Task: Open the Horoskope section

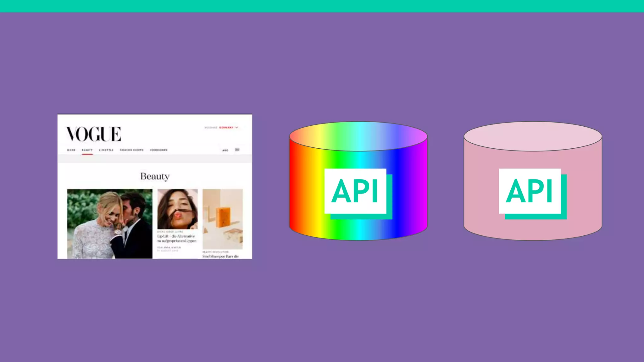Action: pos(158,150)
